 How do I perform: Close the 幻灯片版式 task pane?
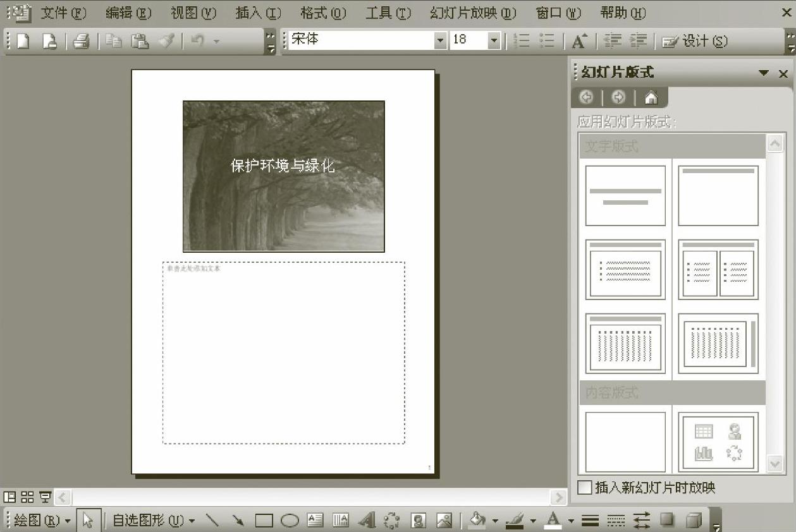coord(783,73)
